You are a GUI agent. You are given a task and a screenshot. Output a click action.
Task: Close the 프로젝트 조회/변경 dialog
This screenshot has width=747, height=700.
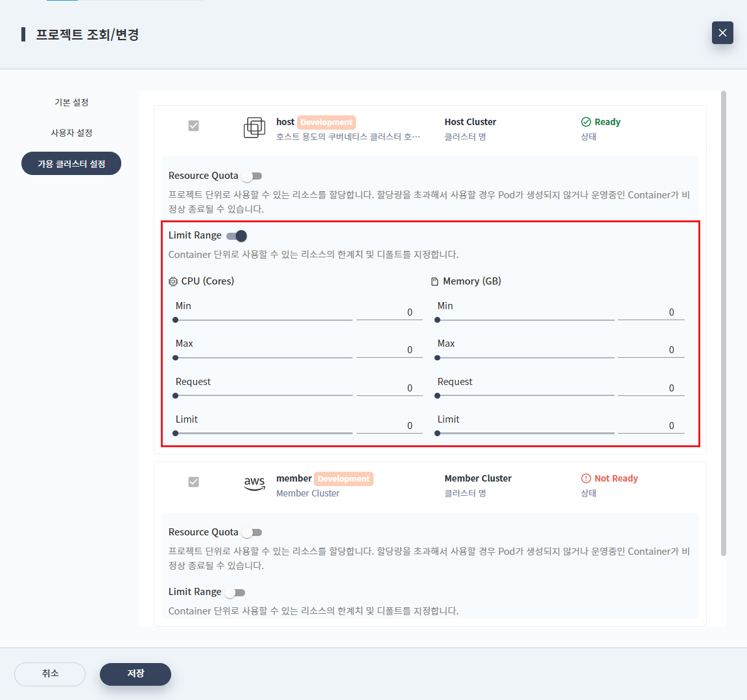[722, 33]
